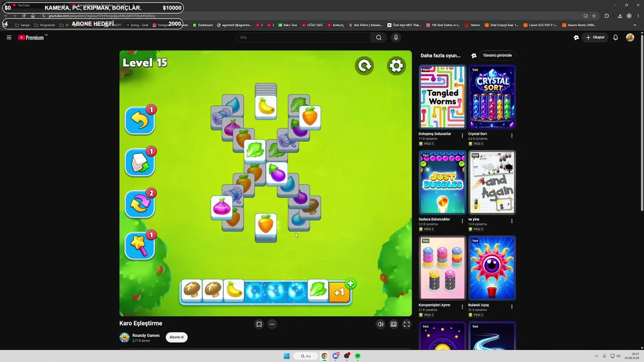This screenshot has width=644, height=362.
Task: Use the magic wand booster
Action: pyautogui.click(x=139, y=246)
